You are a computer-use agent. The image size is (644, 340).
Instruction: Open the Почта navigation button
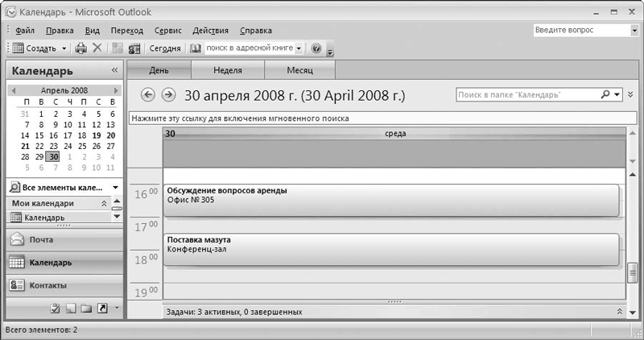point(64,239)
